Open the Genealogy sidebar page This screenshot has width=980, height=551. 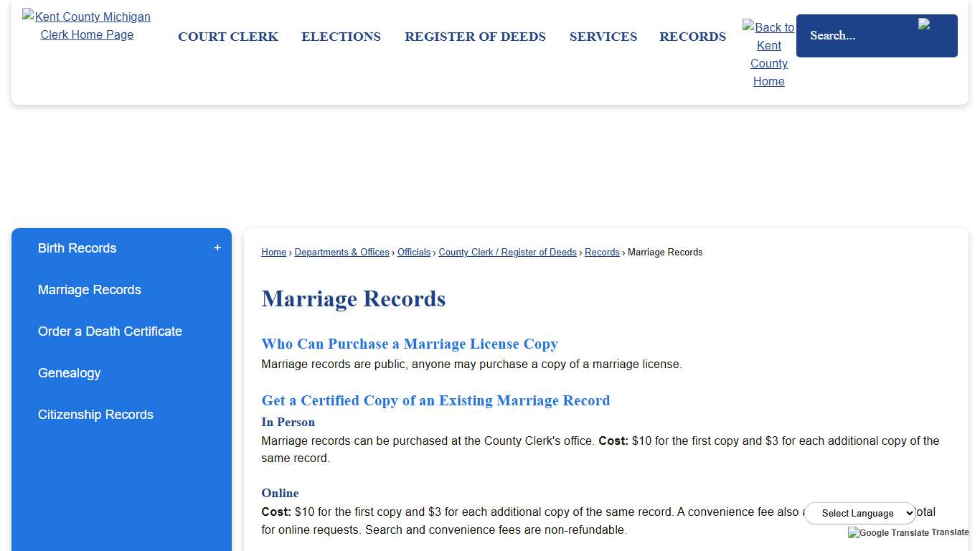click(69, 373)
